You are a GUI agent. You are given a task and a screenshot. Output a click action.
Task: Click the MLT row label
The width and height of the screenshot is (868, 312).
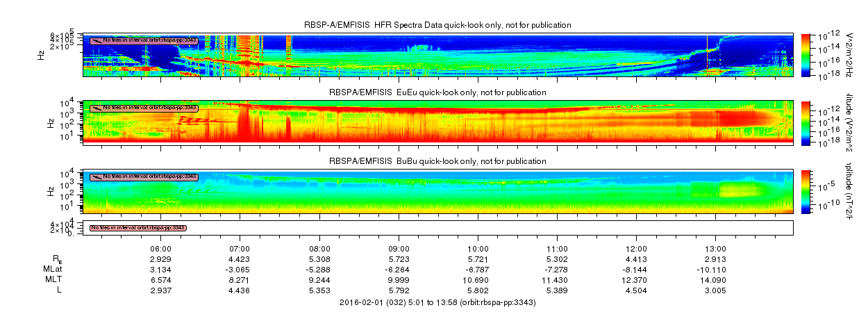(54, 279)
